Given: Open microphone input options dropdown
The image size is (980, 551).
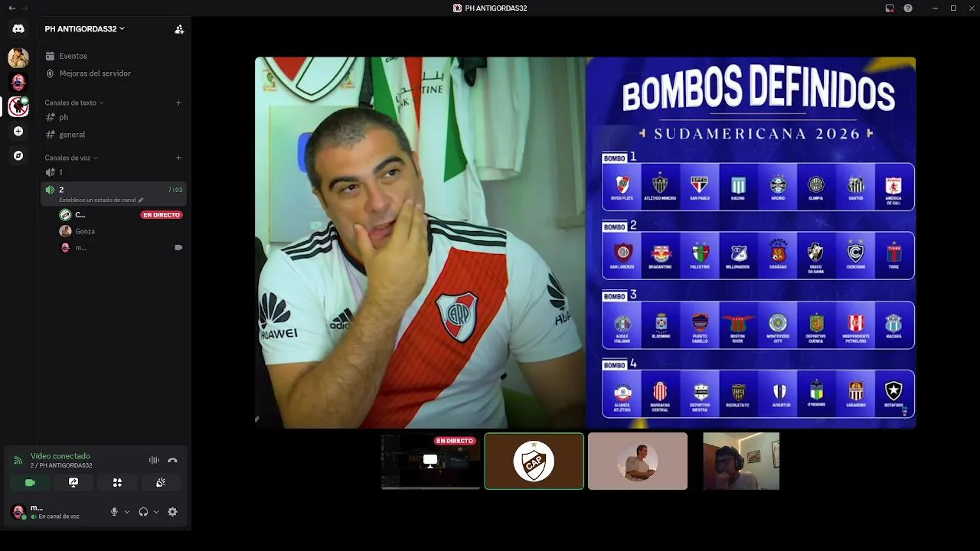Looking at the screenshot, I should click(127, 512).
